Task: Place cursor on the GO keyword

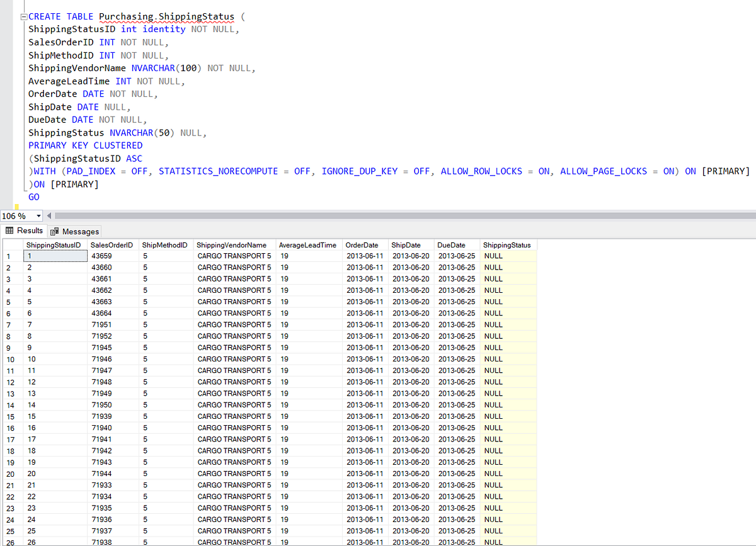Action: 33,196
